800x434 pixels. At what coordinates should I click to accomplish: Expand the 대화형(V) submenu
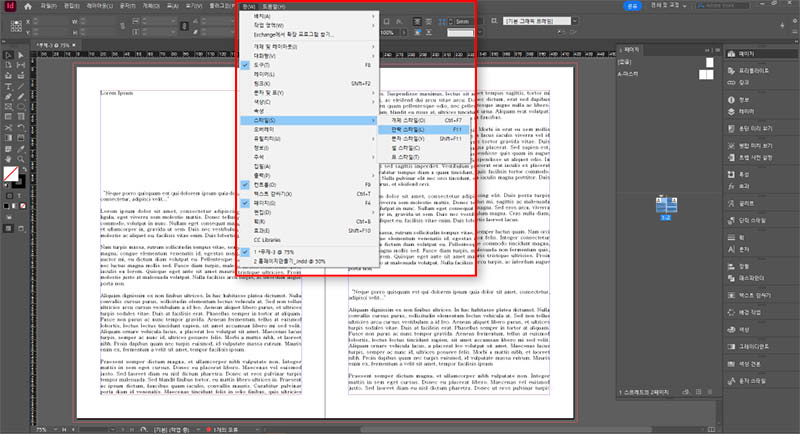click(309, 56)
